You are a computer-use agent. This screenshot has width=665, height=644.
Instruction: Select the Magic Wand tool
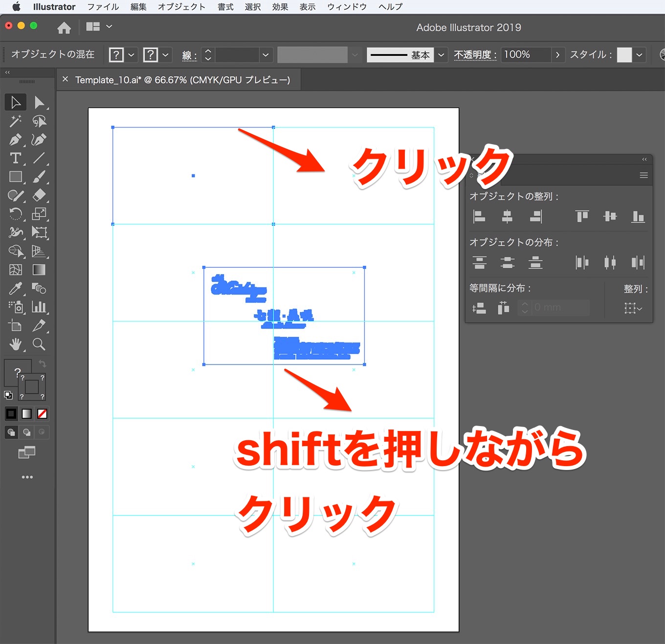point(16,121)
